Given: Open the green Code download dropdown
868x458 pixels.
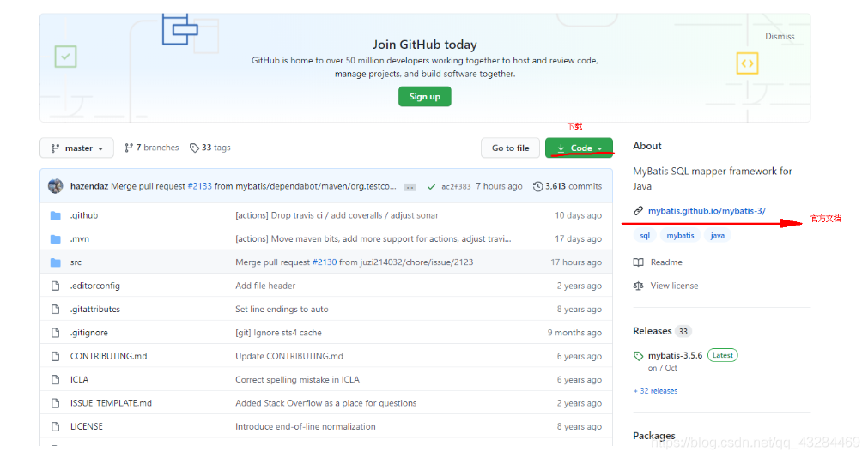Looking at the screenshot, I should (579, 148).
